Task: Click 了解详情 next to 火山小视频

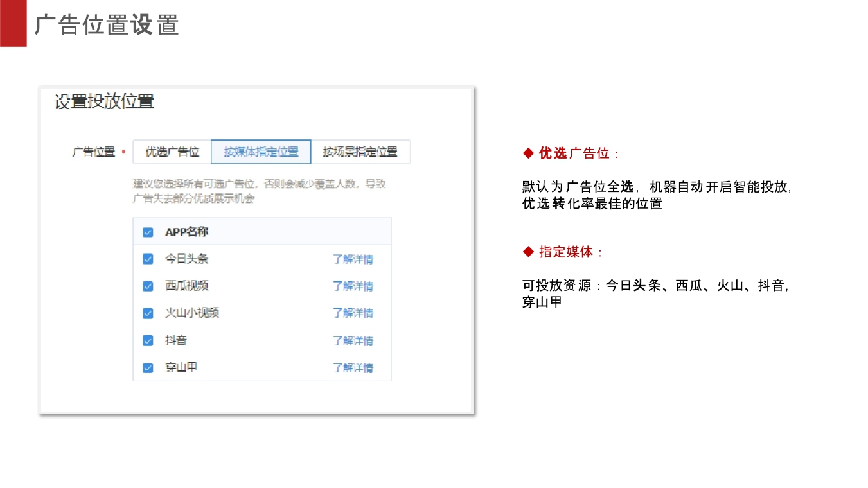Action: pos(353,313)
